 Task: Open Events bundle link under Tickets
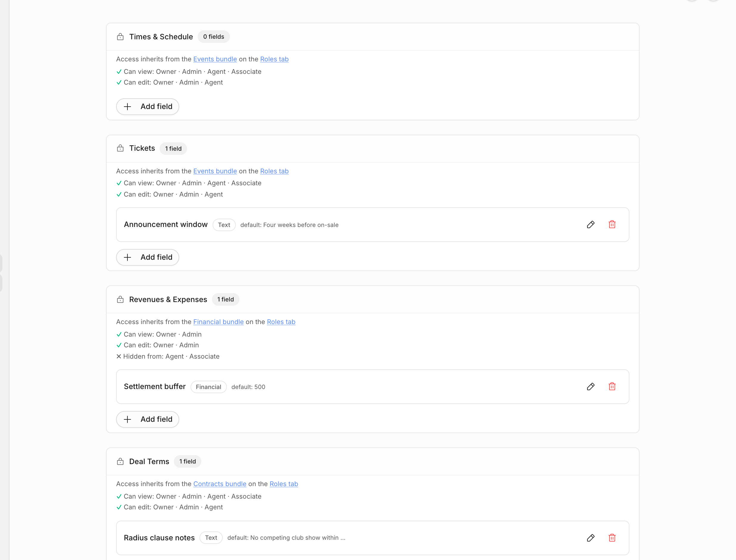pos(215,171)
